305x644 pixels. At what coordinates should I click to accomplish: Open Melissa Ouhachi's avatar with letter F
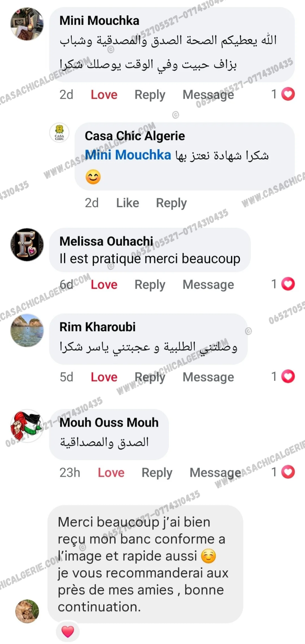click(x=27, y=245)
